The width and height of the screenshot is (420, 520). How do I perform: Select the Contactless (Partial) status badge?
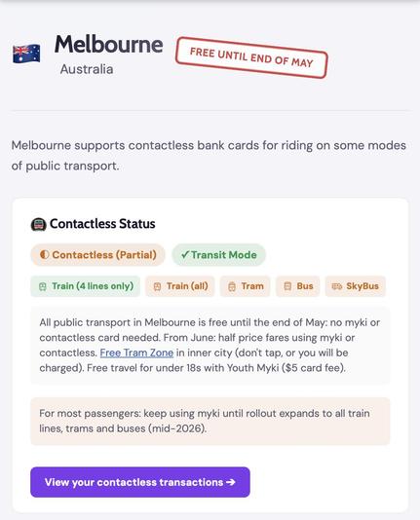point(97,255)
